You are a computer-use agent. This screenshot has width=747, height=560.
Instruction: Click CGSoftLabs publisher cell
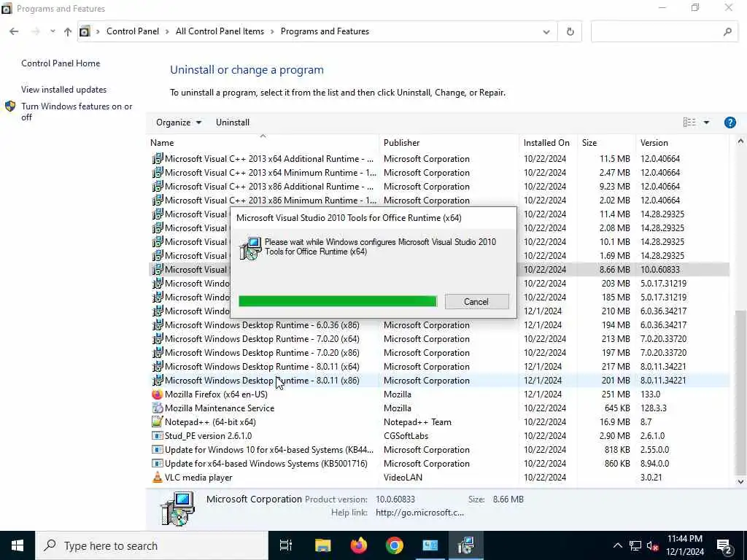pyautogui.click(x=406, y=436)
